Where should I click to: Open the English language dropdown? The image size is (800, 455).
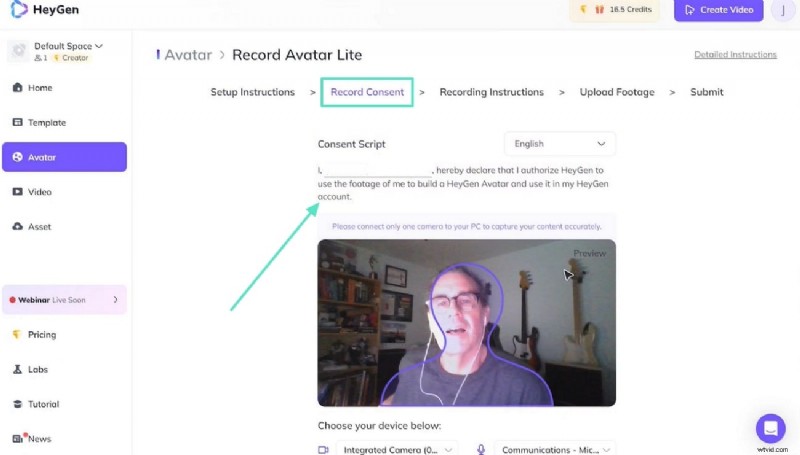tap(560, 144)
